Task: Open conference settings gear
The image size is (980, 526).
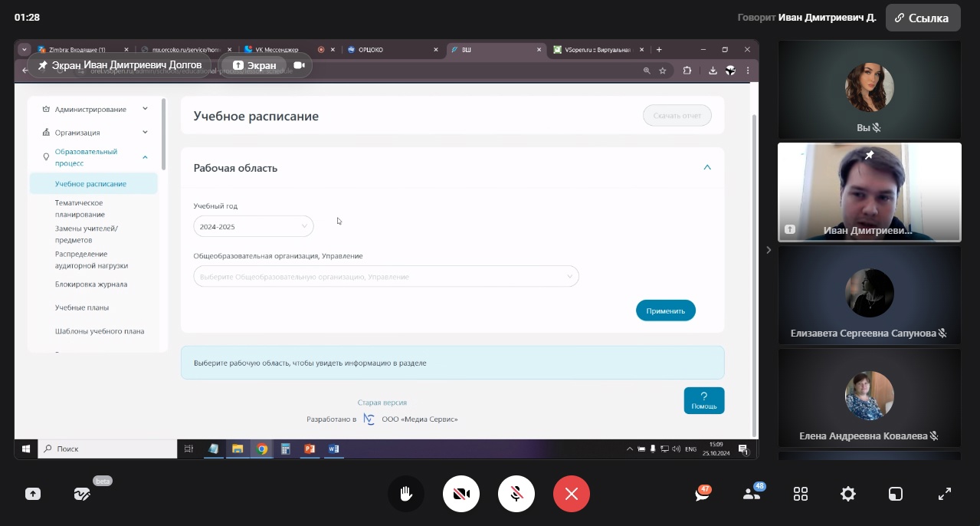Action: pos(848,495)
